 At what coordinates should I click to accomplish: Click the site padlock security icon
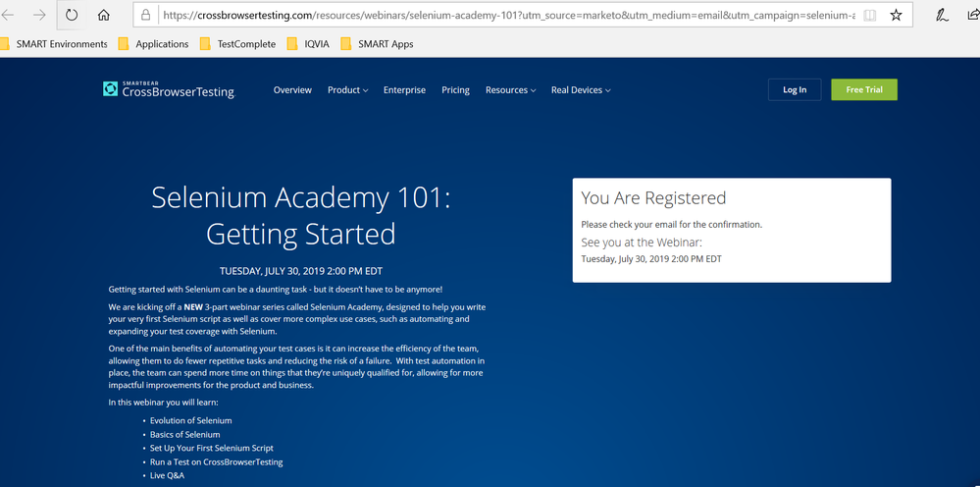[x=145, y=16]
